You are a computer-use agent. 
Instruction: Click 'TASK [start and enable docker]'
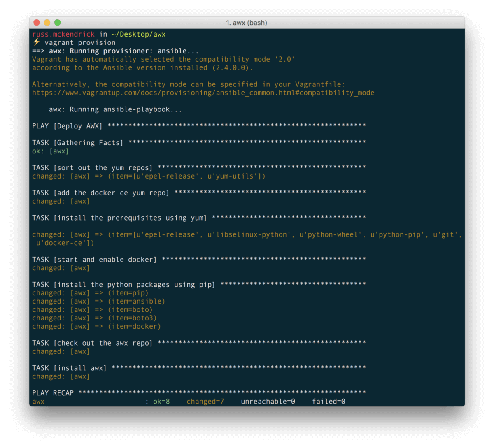click(94, 260)
